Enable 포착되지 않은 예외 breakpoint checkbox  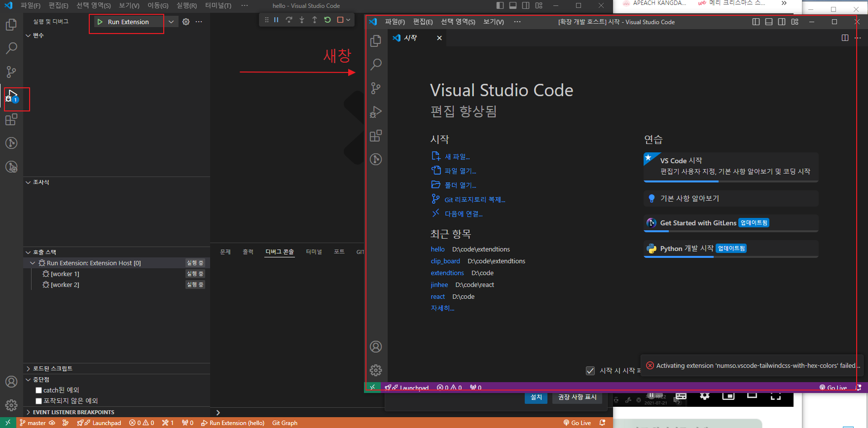(38, 401)
